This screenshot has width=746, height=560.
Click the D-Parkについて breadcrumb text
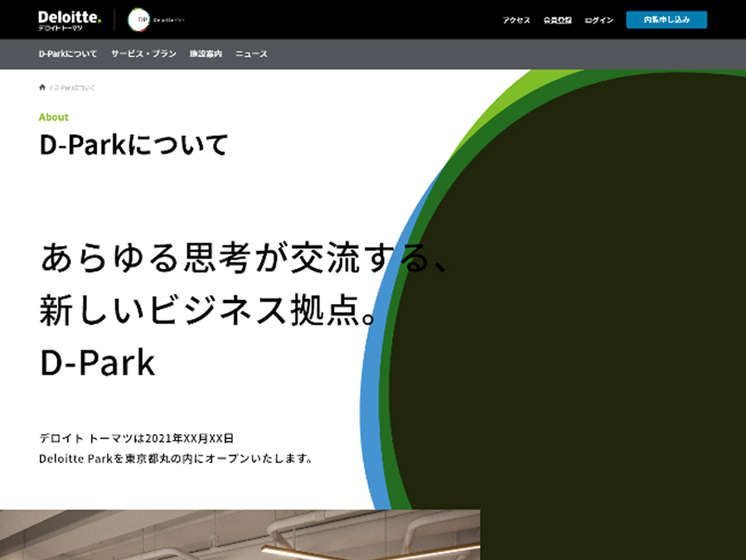pos(73,87)
